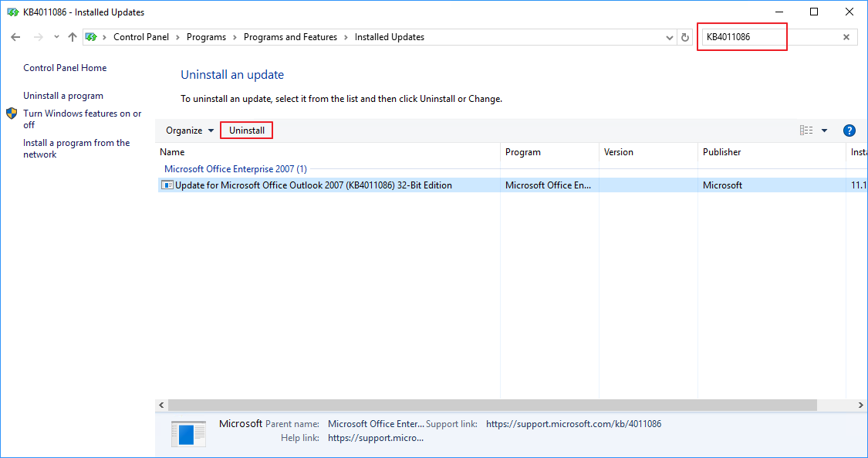868x458 pixels.
Task: Minimize the Installed Updates window
Action: tap(778, 12)
